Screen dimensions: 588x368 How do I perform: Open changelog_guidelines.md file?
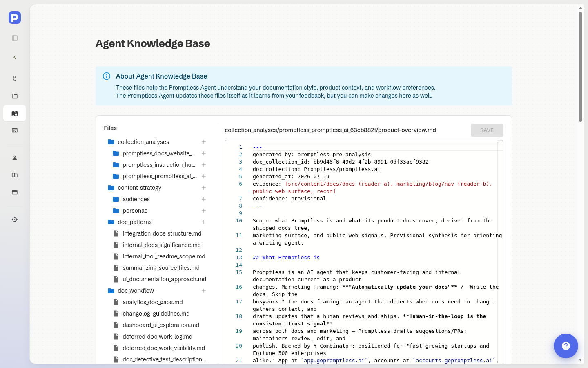click(x=156, y=314)
